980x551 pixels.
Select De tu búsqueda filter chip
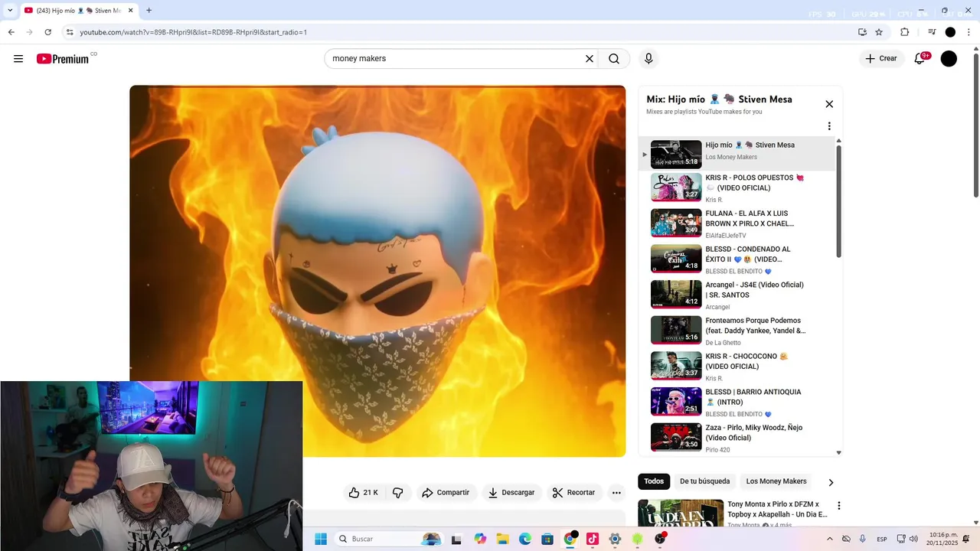704,481
